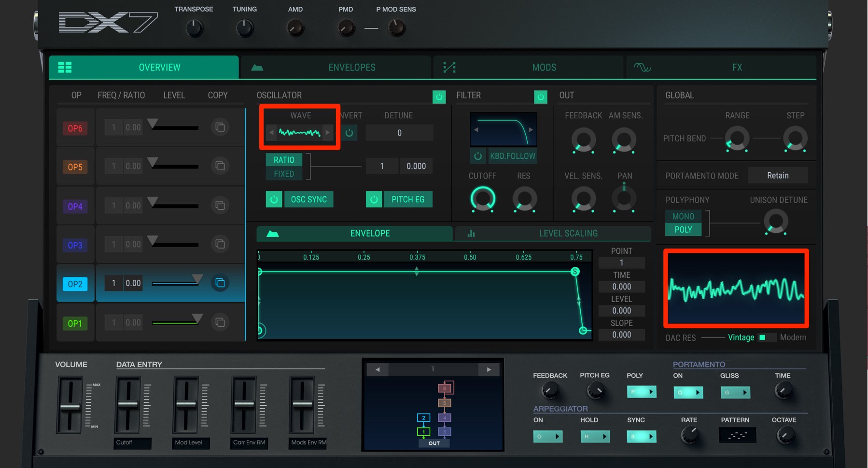Image resolution: width=868 pixels, height=468 pixels.
Task: Go to the next algorithm with the right arrow
Action: click(x=489, y=370)
